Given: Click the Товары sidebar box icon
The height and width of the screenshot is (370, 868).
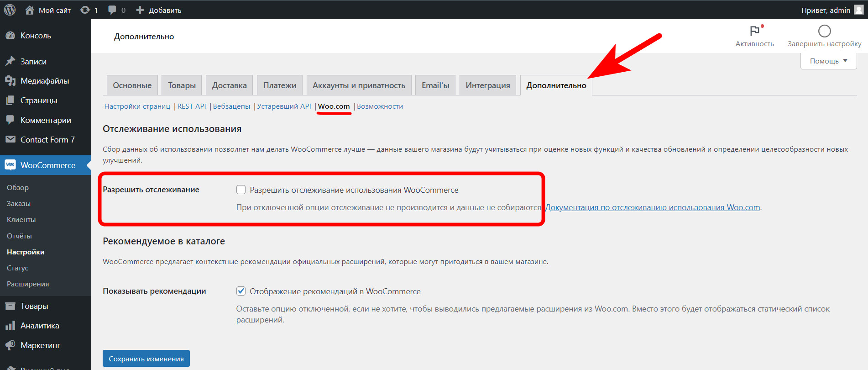Looking at the screenshot, I should point(10,306).
